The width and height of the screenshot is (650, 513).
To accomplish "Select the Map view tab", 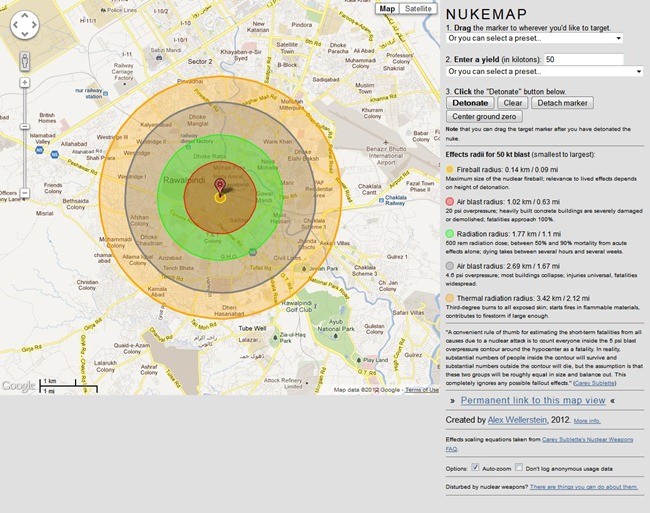I will tap(387, 8).
